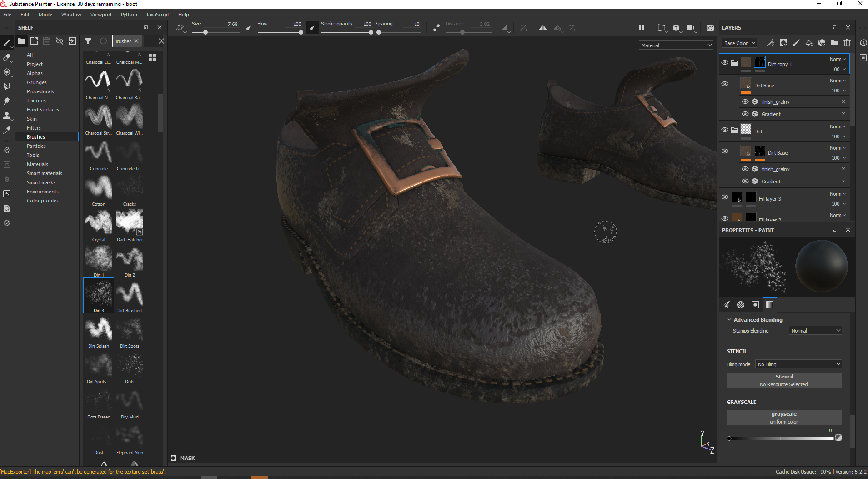The width and height of the screenshot is (868, 479).
Task: Click the symmetry mirror icon
Action: [543, 28]
